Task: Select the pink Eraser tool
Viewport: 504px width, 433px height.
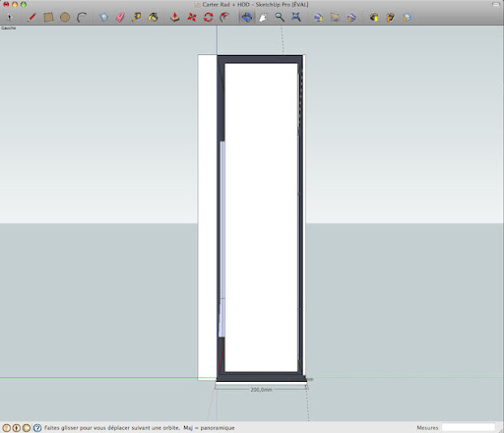Action: point(120,17)
